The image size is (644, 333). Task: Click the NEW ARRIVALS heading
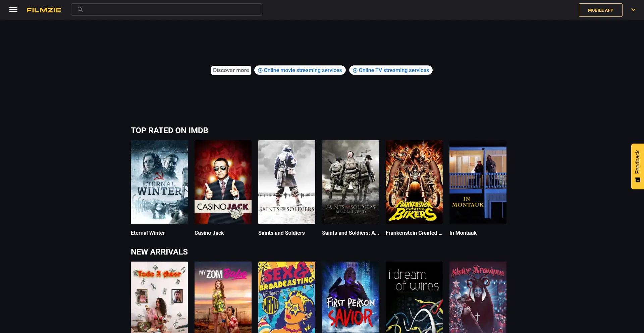159,252
